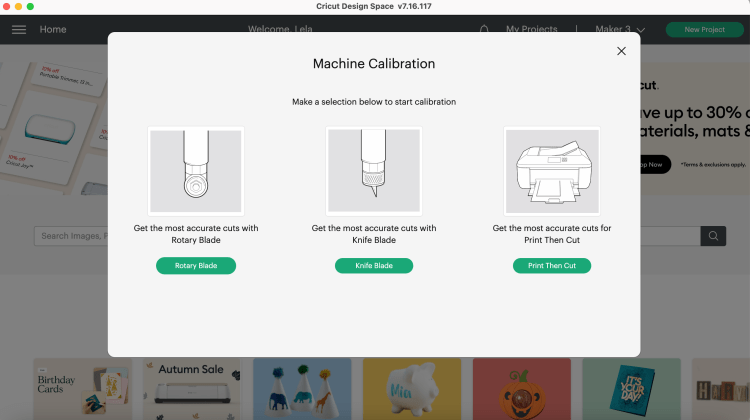
Task: Open the It's Your Day card tile
Action: (x=631, y=389)
